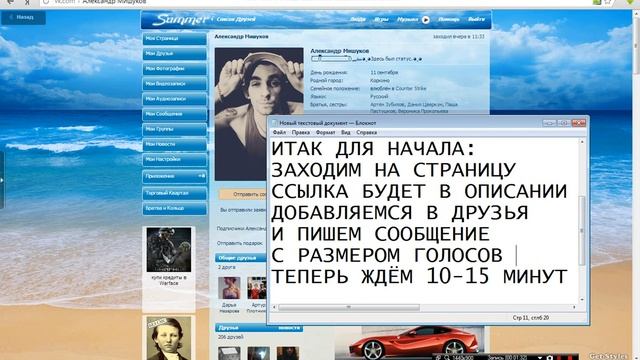Click Notepad vertical scrollbar up arrow
This screenshot has width=640, height=360.
pos(582,142)
